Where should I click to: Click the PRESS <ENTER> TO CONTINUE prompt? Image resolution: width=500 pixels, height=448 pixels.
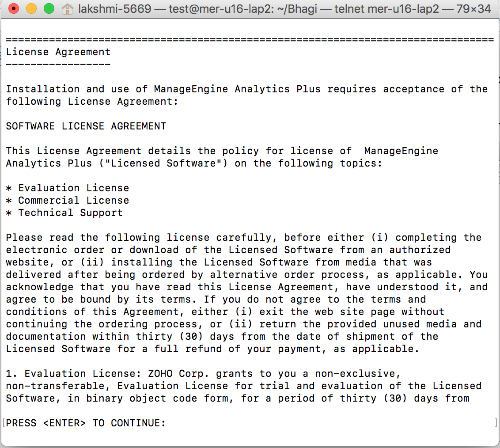pos(86,423)
